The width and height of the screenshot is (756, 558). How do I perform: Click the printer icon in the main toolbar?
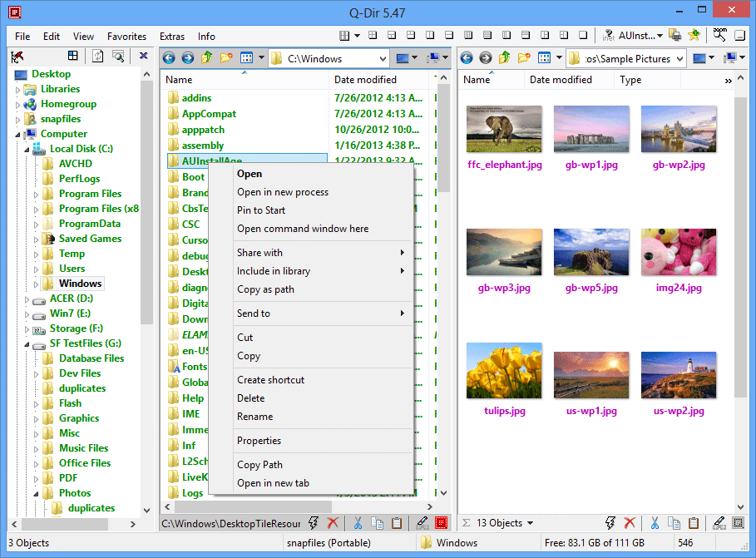pos(675,36)
